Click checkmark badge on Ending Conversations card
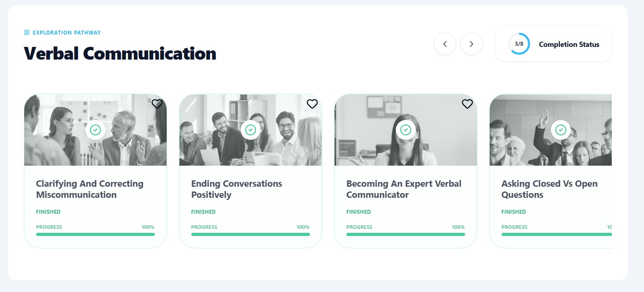The width and height of the screenshot is (644, 292). point(251,130)
